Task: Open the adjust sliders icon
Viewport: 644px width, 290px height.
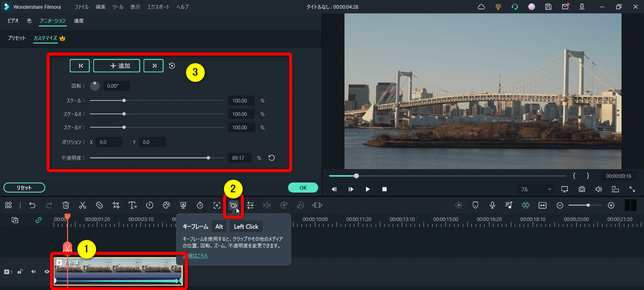Action: coord(250,205)
